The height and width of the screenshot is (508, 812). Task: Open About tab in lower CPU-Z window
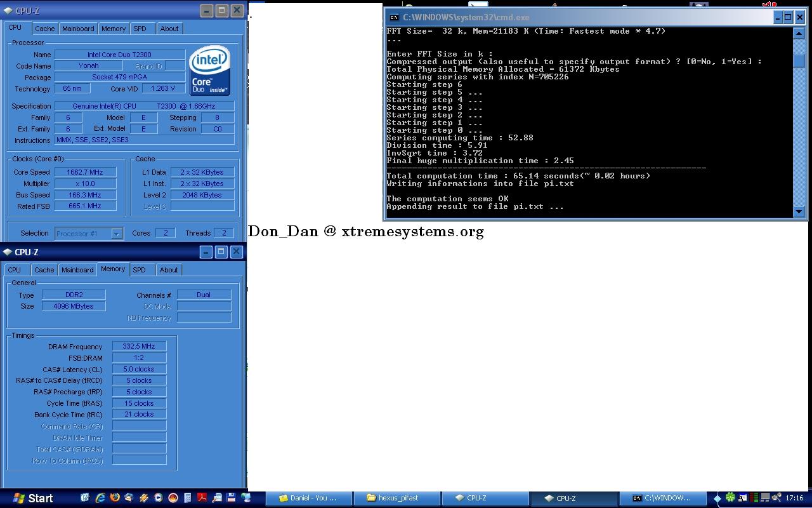click(x=168, y=270)
